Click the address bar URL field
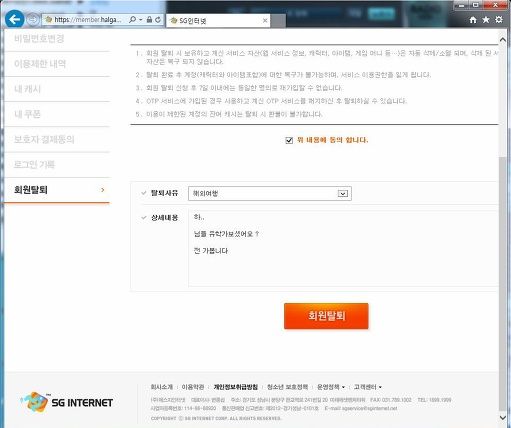 coord(86,20)
